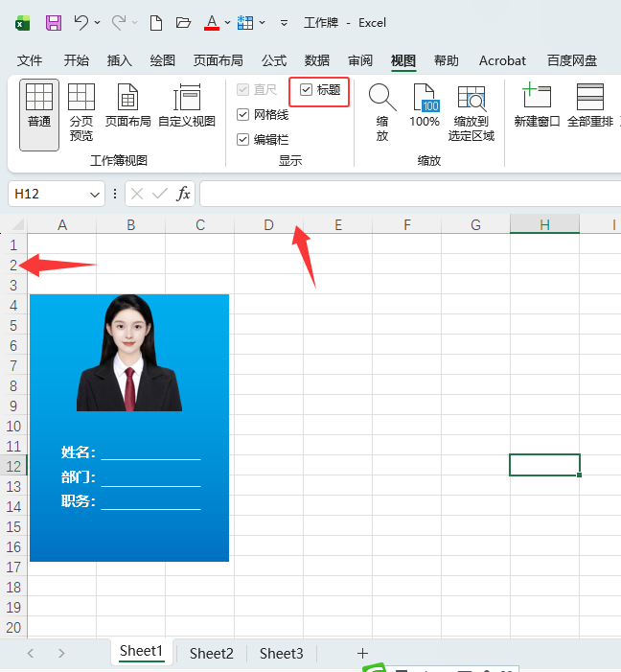
Task: Click the Select All corner triangle
Action: [16, 224]
